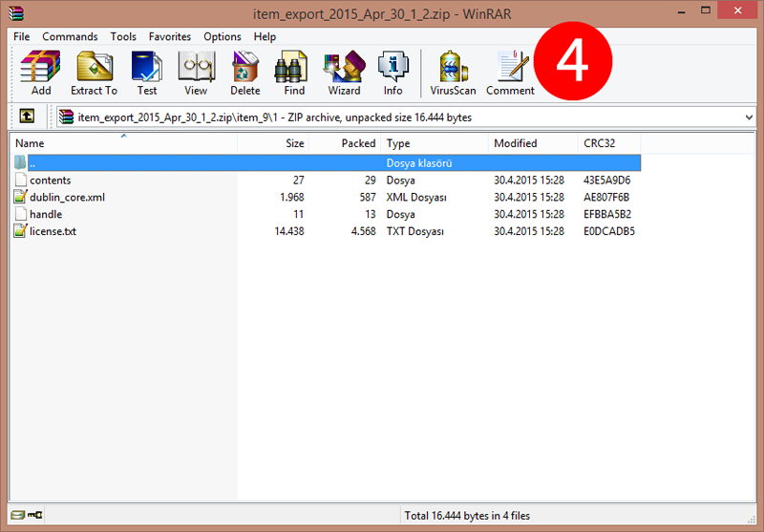Open the Favorites menu
764x532 pixels.
tap(170, 36)
